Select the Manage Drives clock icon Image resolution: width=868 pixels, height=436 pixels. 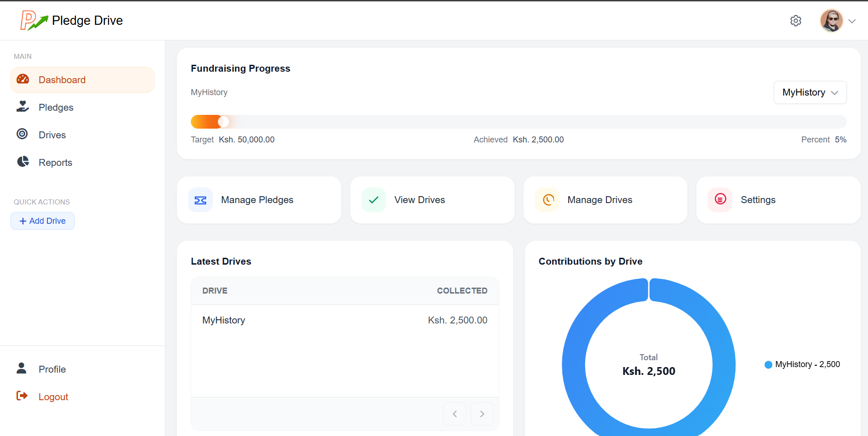[x=547, y=200]
